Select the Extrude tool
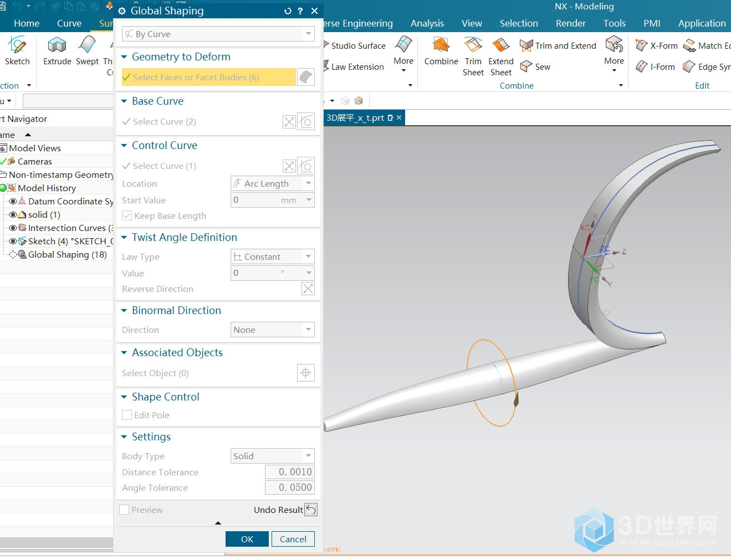The image size is (731, 560). point(57,51)
